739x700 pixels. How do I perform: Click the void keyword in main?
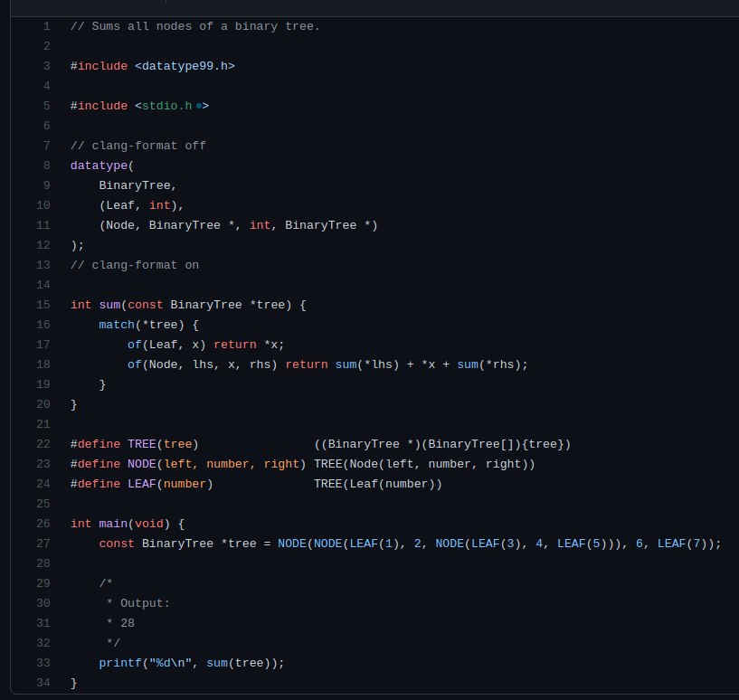click(x=149, y=524)
